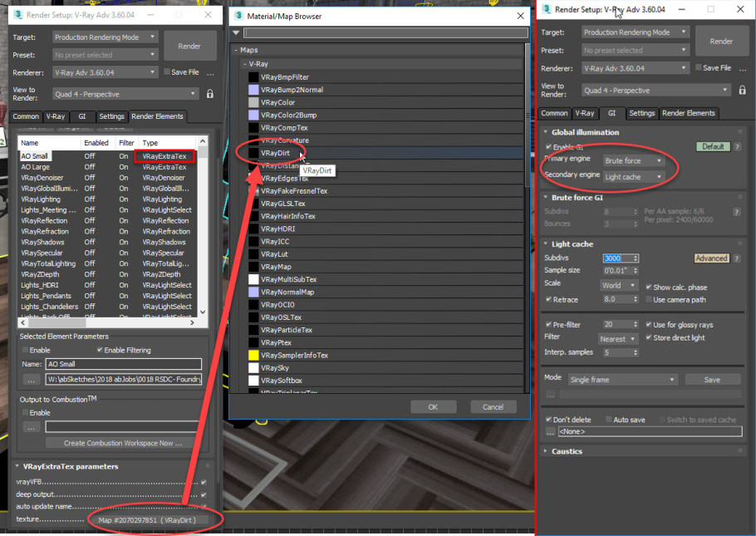Click the VRaySamplerInfoTex map icon
The image size is (756, 536).
coord(253,355)
